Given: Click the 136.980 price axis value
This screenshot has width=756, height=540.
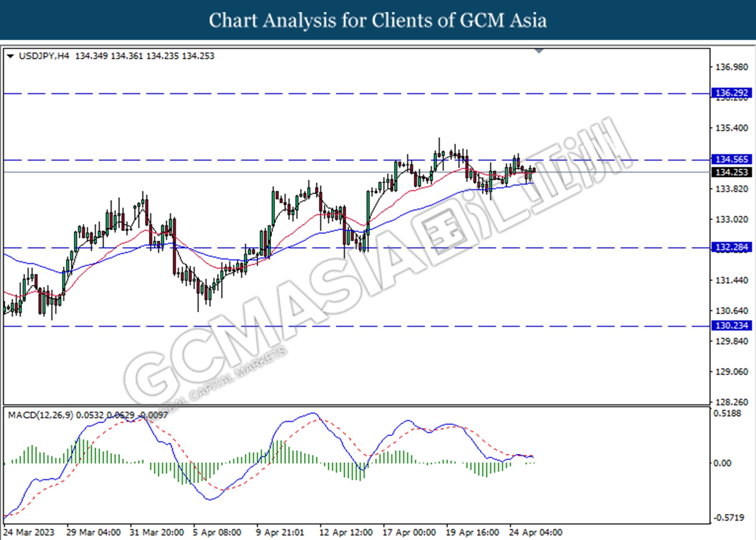Looking at the screenshot, I should pos(732,67).
